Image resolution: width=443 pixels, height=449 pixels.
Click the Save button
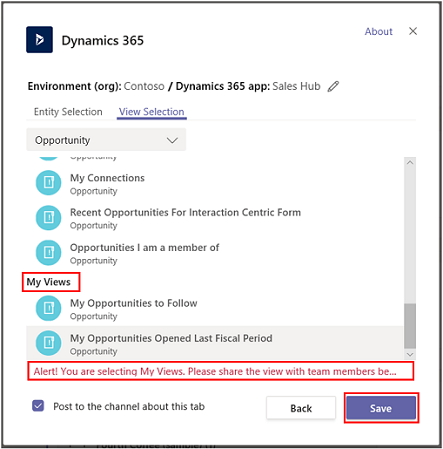click(x=381, y=408)
